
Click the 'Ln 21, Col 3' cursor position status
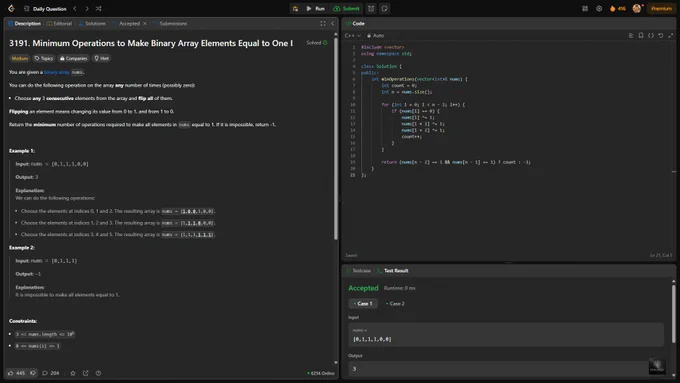[x=660, y=255]
